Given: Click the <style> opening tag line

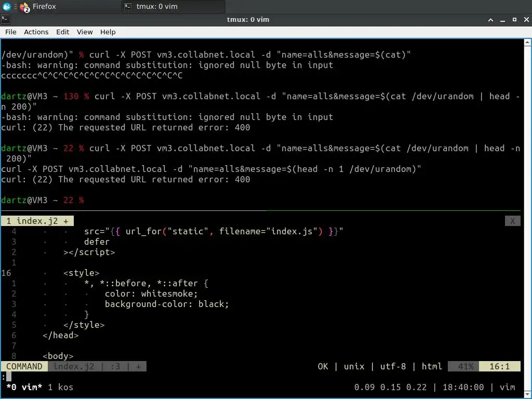Looking at the screenshot, I should tap(82, 273).
